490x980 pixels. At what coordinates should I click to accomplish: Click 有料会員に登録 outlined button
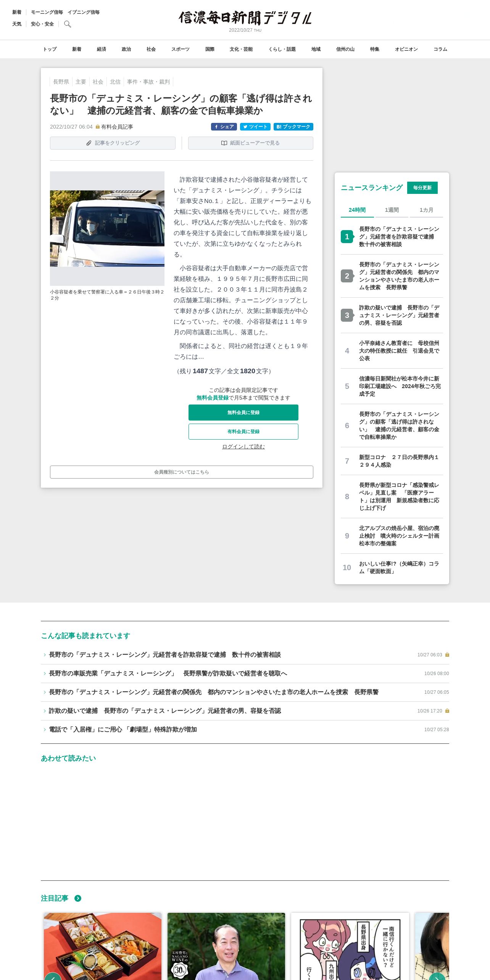(x=243, y=432)
